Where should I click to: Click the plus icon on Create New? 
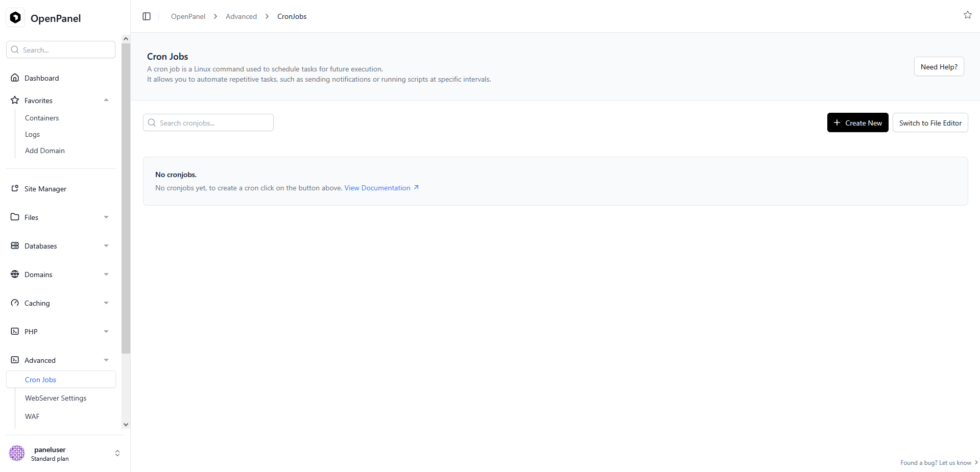[837, 122]
